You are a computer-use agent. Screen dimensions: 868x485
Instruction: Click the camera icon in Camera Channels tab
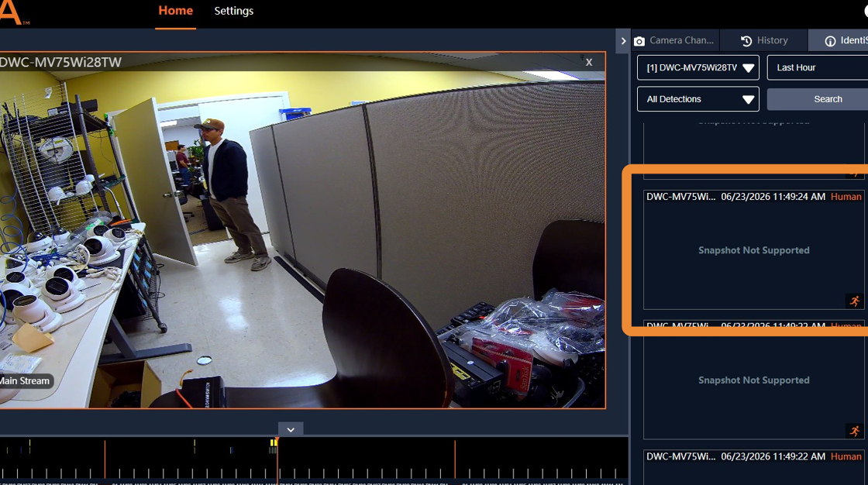(x=639, y=41)
